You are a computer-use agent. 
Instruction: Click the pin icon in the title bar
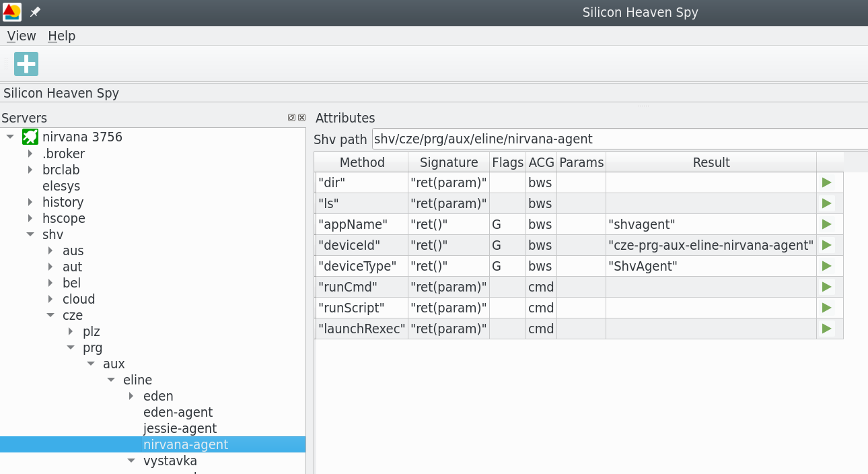[36, 11]
